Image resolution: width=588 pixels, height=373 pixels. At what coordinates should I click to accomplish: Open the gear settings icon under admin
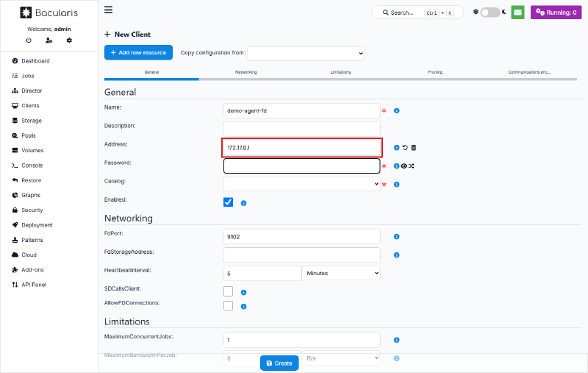(69, 40)
